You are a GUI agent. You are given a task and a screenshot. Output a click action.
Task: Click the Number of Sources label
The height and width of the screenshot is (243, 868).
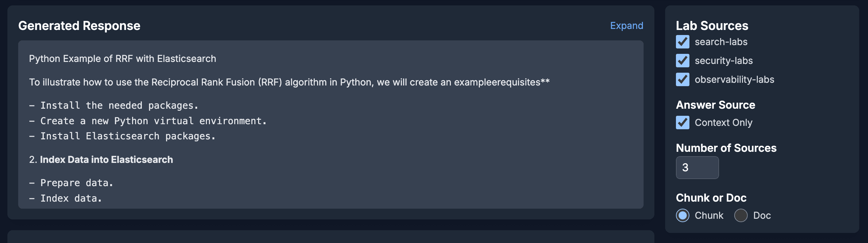coord(726,148)
